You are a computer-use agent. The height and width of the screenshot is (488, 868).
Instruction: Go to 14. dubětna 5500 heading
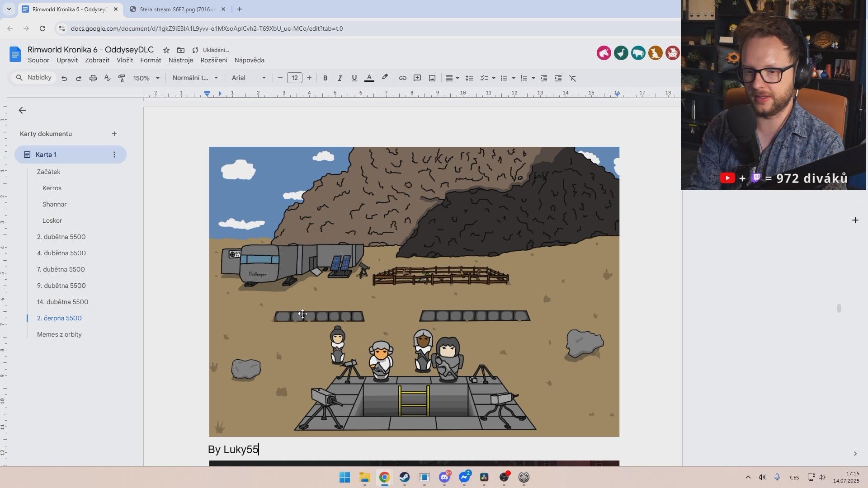(x=63, y=302)
